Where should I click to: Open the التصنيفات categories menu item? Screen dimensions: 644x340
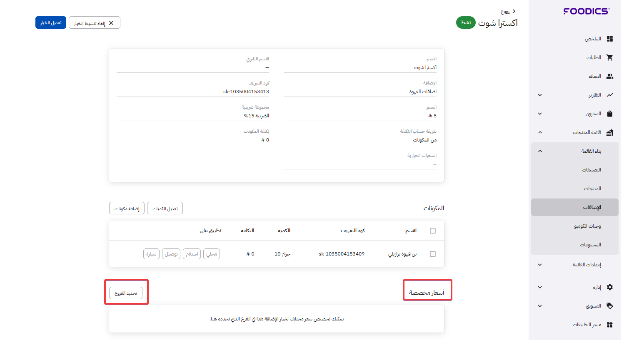[591, 170]
